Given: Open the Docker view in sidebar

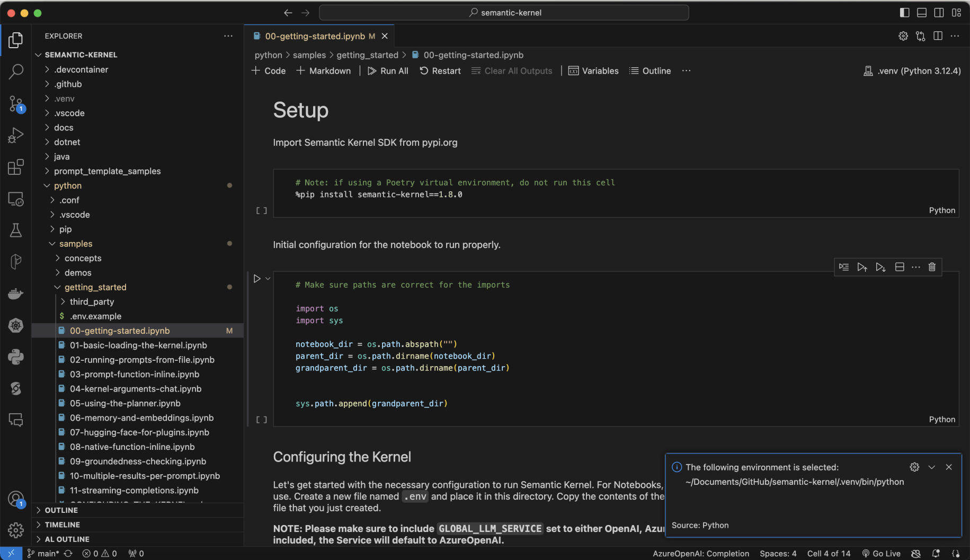Looking at the screenshot, I should click(16, 294).
